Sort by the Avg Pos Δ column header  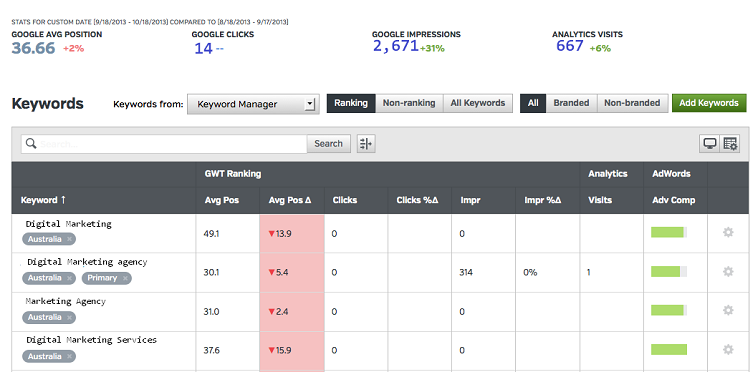[290, 200]
